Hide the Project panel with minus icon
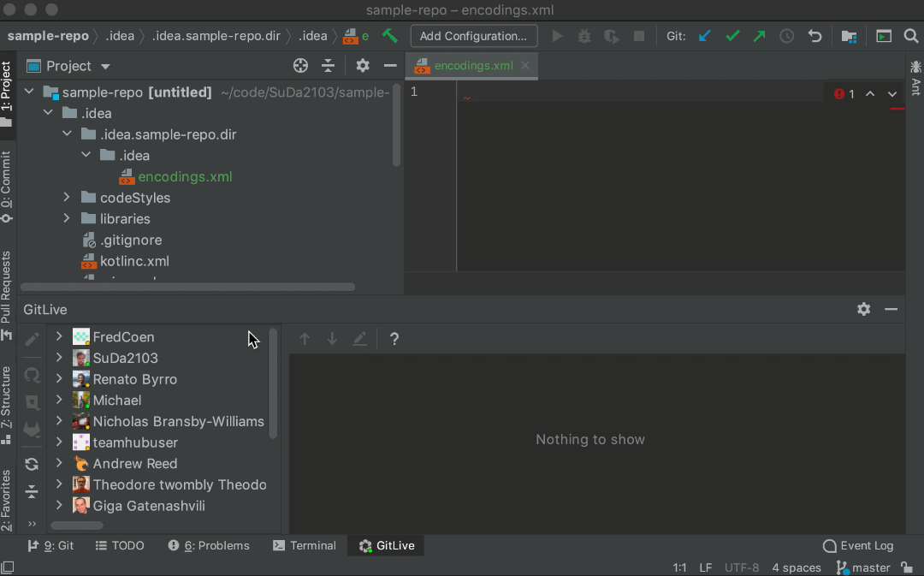This screenshot has height=576, width=924. (390, 65)
